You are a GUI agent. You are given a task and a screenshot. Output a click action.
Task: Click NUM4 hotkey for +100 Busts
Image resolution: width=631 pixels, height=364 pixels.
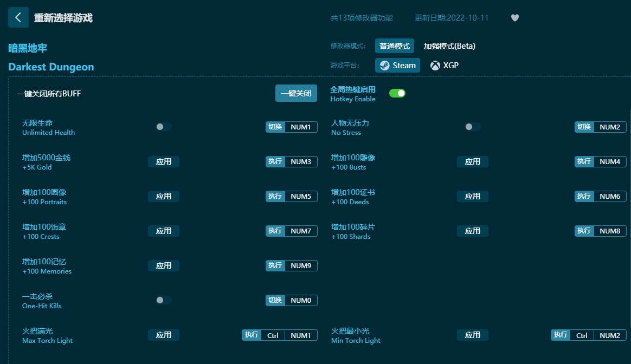(x=610, y=162)
